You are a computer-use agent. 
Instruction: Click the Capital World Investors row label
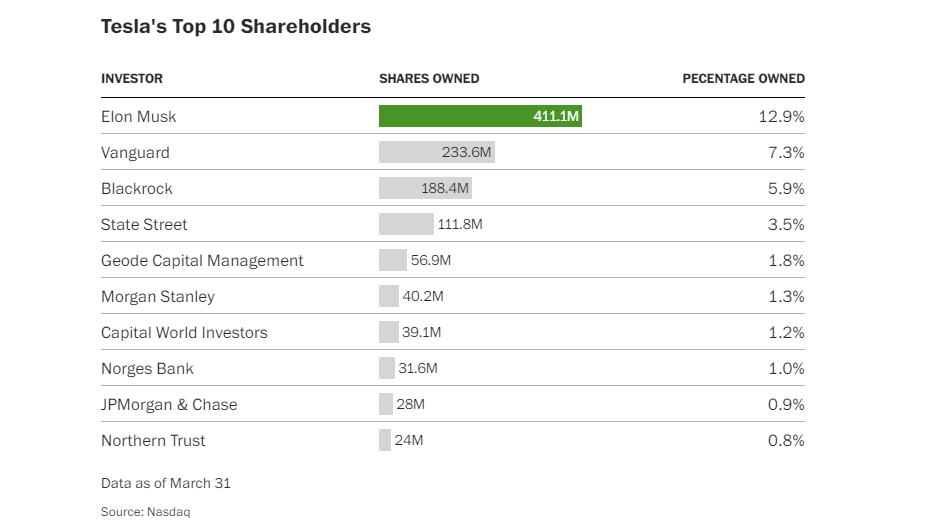[184, 332]
